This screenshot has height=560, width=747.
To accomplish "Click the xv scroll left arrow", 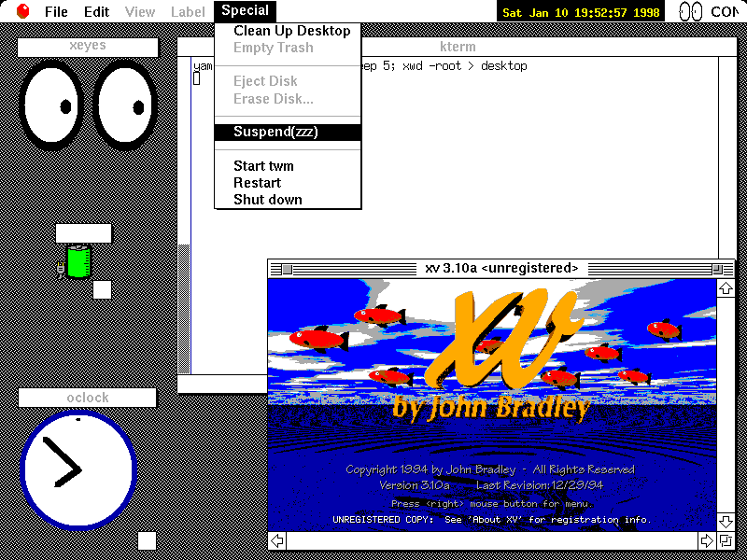I will [277, 540].
